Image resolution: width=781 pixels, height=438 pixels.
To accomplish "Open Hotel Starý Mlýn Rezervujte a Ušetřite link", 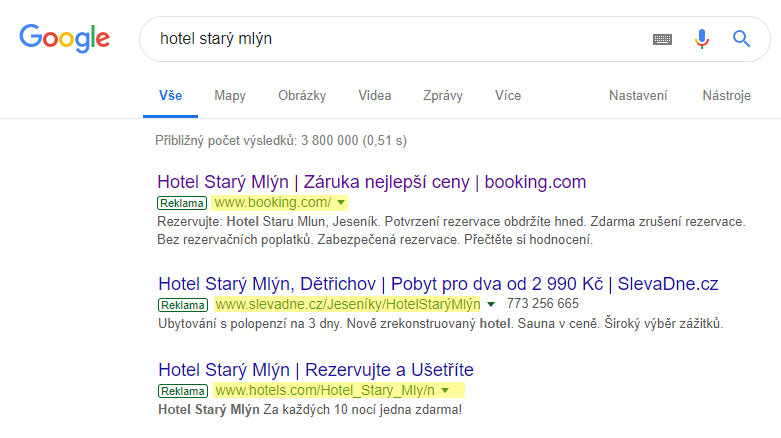I will pyautogui.click(x=315, y=369).
